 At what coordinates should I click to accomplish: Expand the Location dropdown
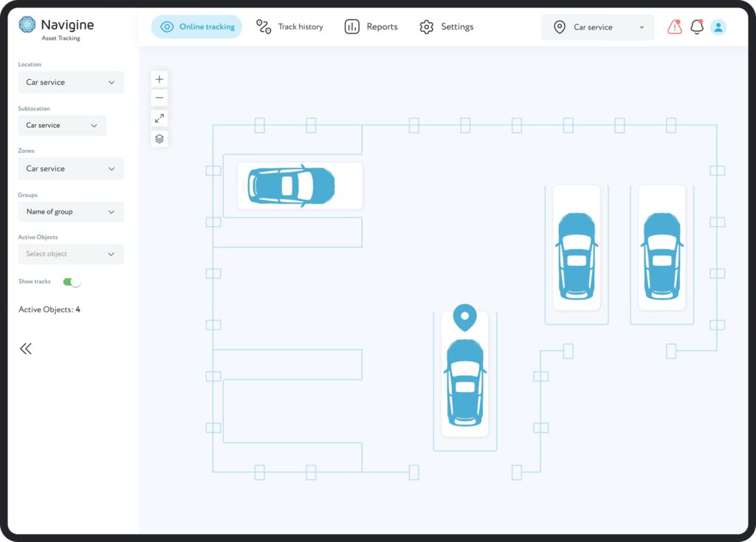pyautogui.click(x=71, y=83)
